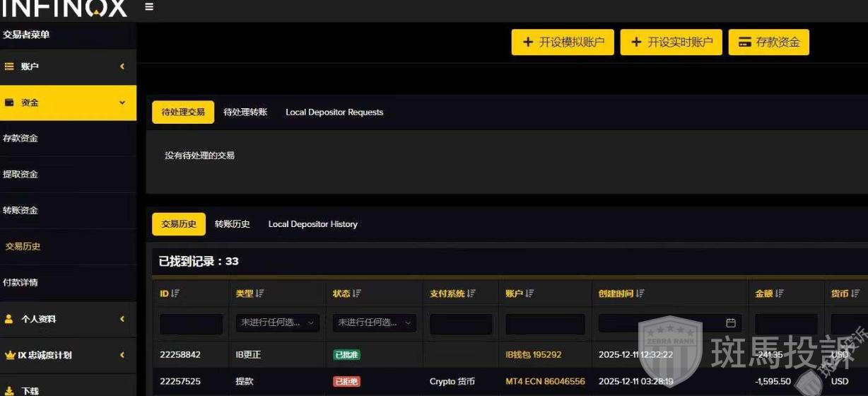The image size is (868, 396).
Task: Click the ID filter input field
Action: tap(191, 324)
